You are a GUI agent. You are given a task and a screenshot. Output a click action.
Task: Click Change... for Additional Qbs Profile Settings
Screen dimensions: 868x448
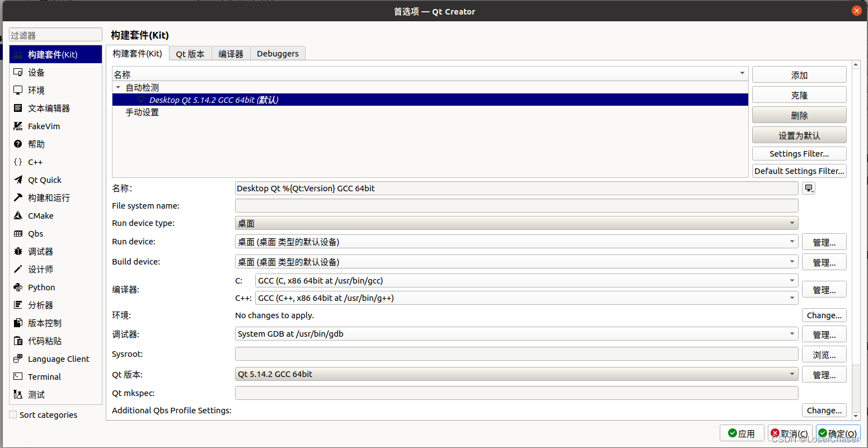[824, 411]
